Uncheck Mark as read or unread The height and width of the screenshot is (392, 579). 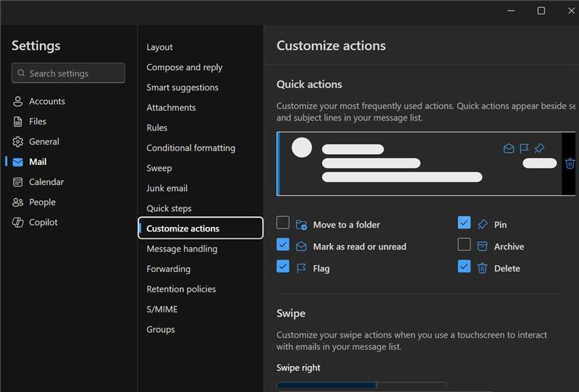283,244
